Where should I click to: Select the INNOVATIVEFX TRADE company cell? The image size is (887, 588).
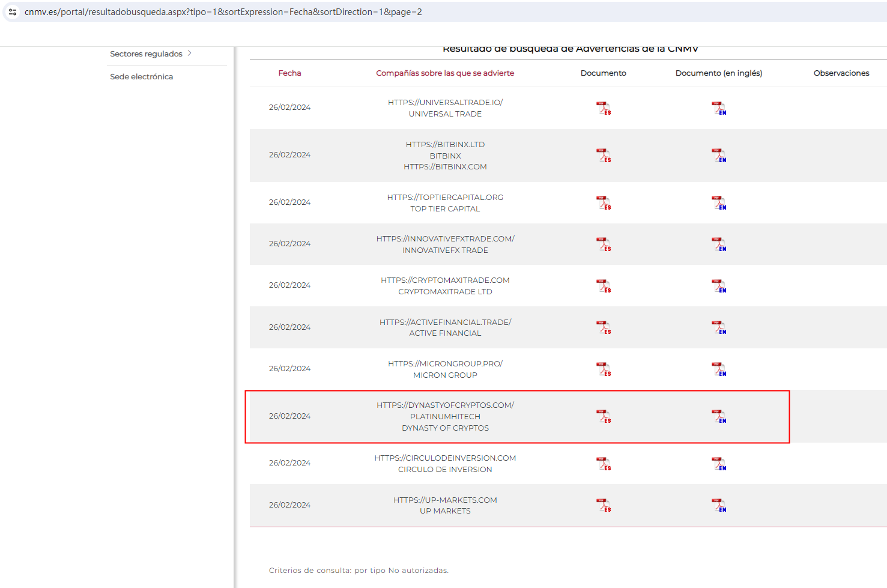click(x=445, y=244)
